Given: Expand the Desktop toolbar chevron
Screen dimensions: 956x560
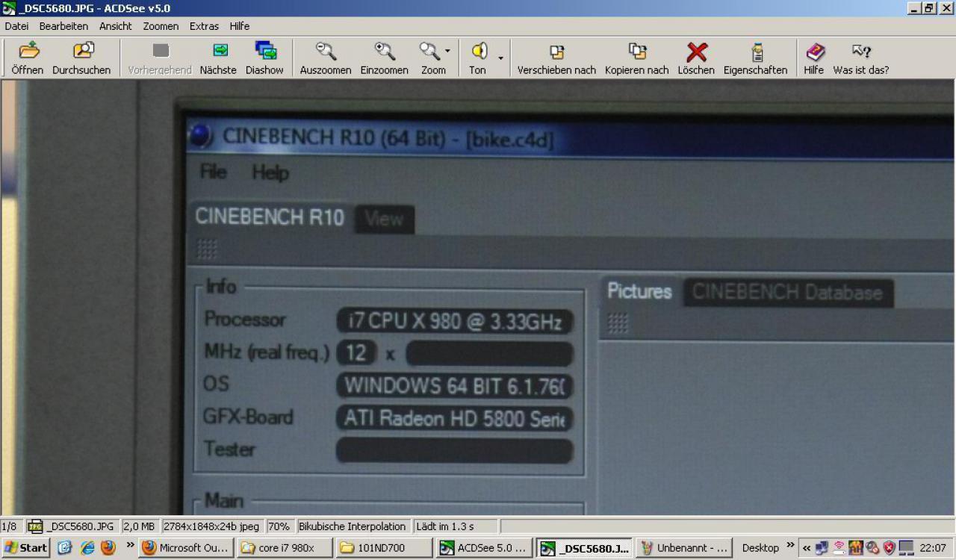Looking at the screenshot, I should 790,545.
